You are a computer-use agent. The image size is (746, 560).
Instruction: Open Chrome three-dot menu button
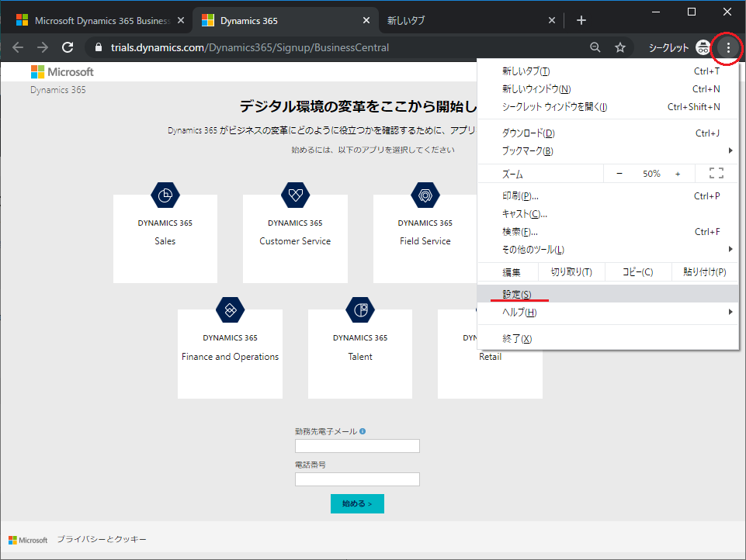728,47
